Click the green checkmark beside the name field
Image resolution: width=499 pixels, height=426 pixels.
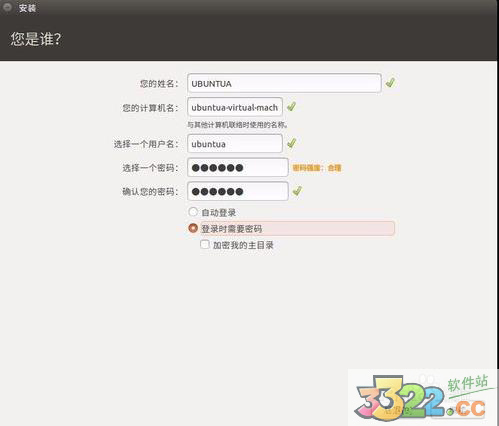390,83
